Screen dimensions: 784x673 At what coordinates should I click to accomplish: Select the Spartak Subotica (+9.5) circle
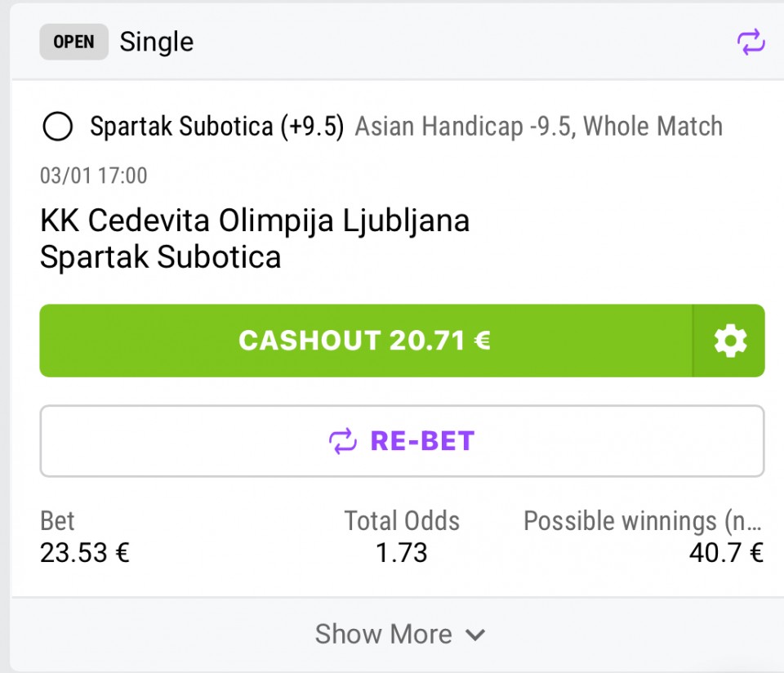[58, 127]
